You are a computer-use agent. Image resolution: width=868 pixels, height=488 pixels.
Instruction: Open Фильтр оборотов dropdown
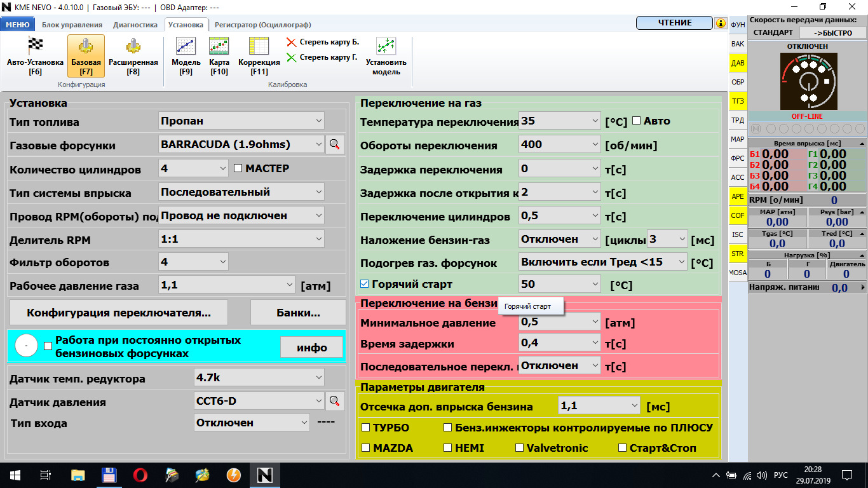[193, 262]
